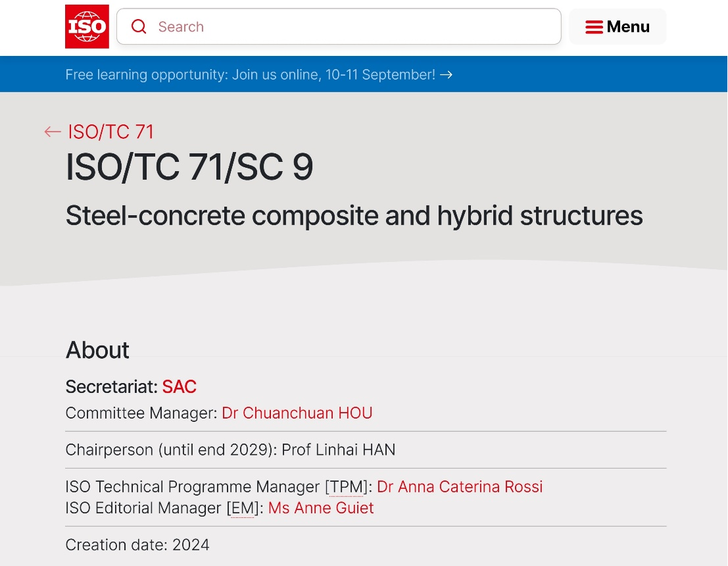Open the SAC secretariat link
728x566 pixels.
[179, 386]
